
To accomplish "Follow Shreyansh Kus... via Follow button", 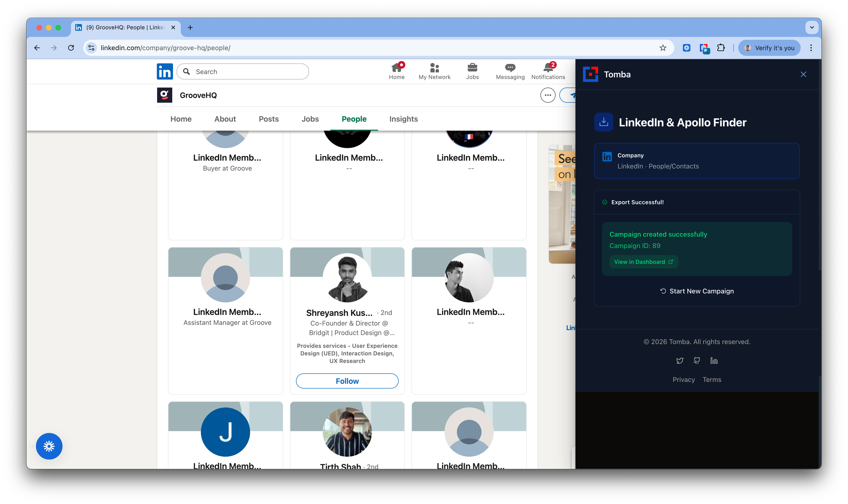I will 347,381.
